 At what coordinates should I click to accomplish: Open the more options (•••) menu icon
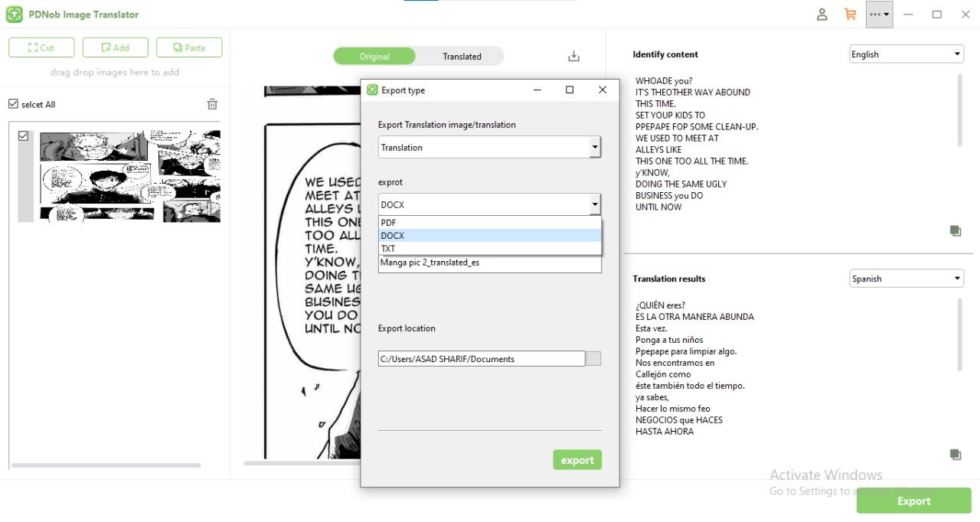click(x=877, y=14)
